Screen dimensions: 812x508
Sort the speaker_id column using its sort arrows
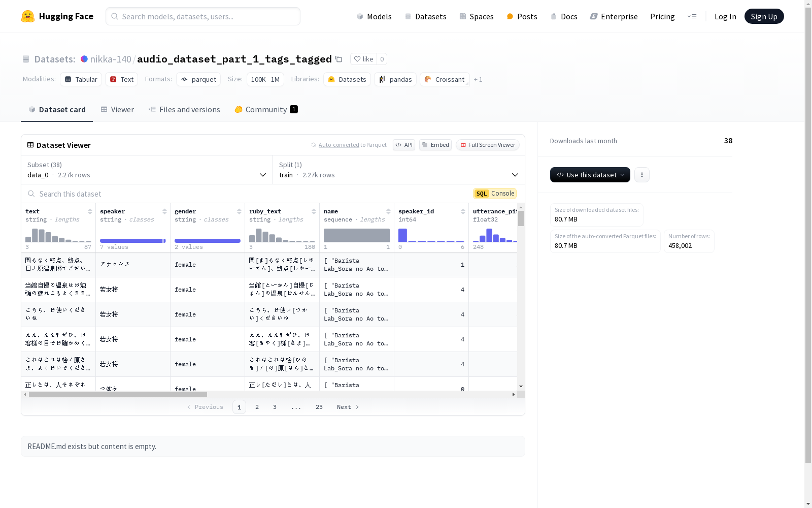coord(463,211)
